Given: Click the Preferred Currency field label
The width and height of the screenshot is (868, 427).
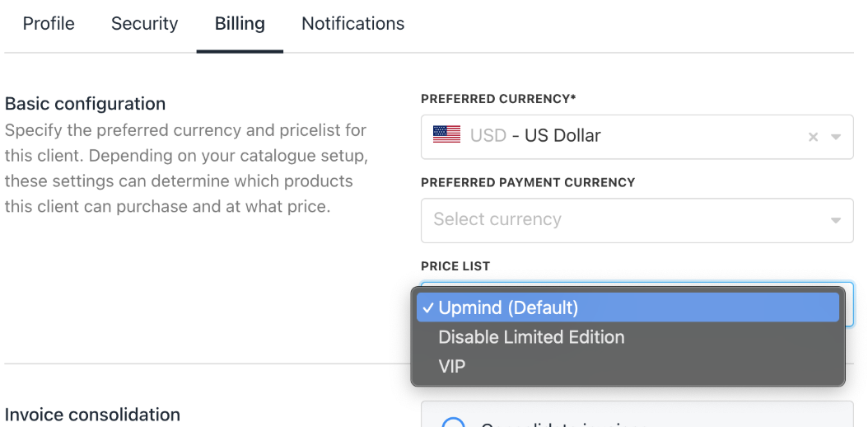Looking at the screenshot, I should tap(498, 99).
